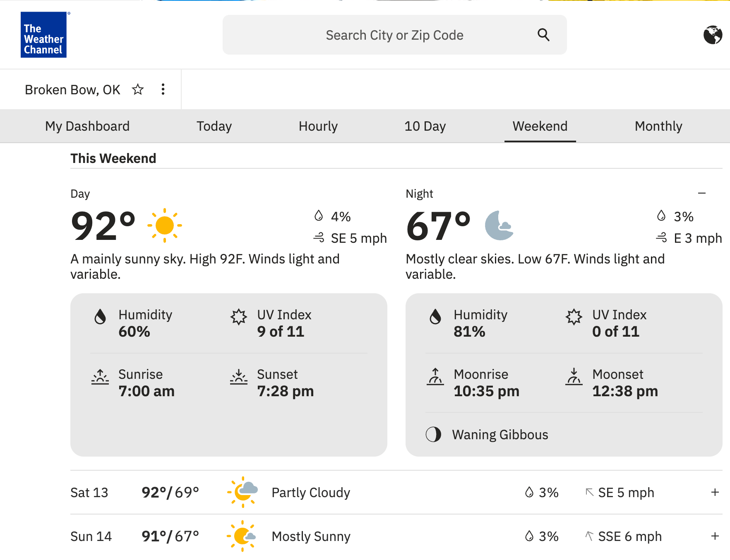The width and height of the screenshot is (730, 560).
Task: Click the Waning Gibbous moon phase icon
Action: pyautogui.click(x=433, y=435)
